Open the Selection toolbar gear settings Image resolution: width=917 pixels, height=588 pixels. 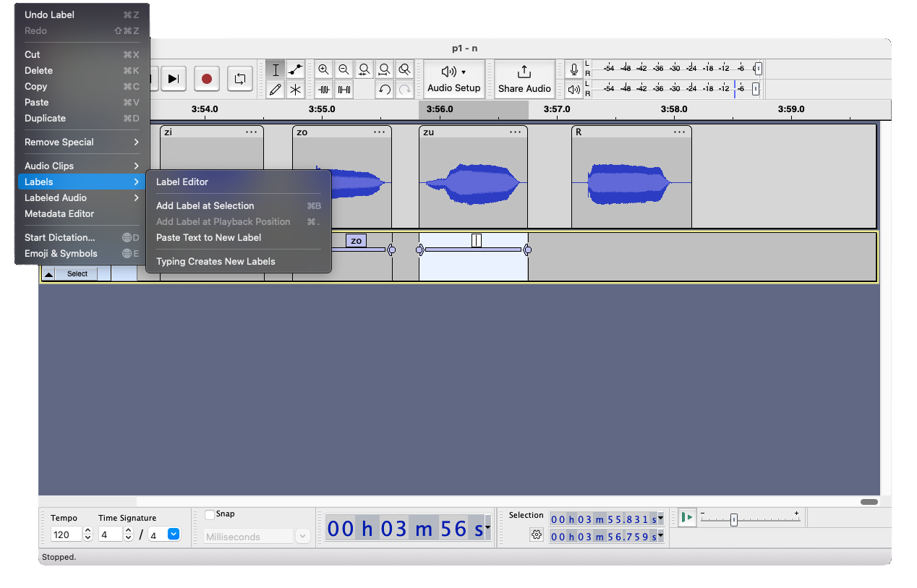coord(537,535)
